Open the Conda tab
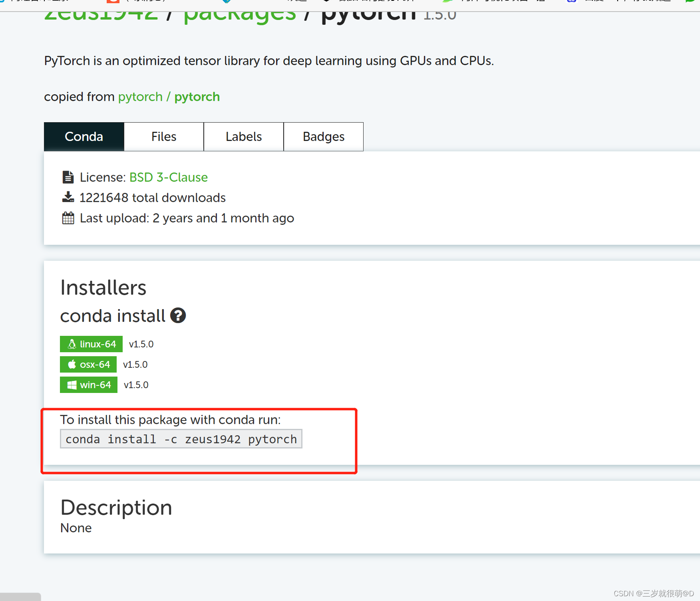Screen dimensions: 700x601 point(84,137)
